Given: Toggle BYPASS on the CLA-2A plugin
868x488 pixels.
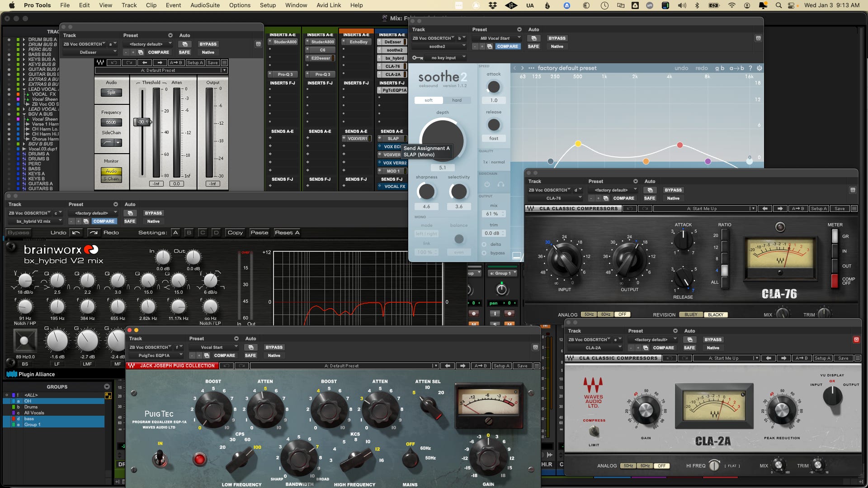Looking at the screenshot, I should [x=713, y=340].
